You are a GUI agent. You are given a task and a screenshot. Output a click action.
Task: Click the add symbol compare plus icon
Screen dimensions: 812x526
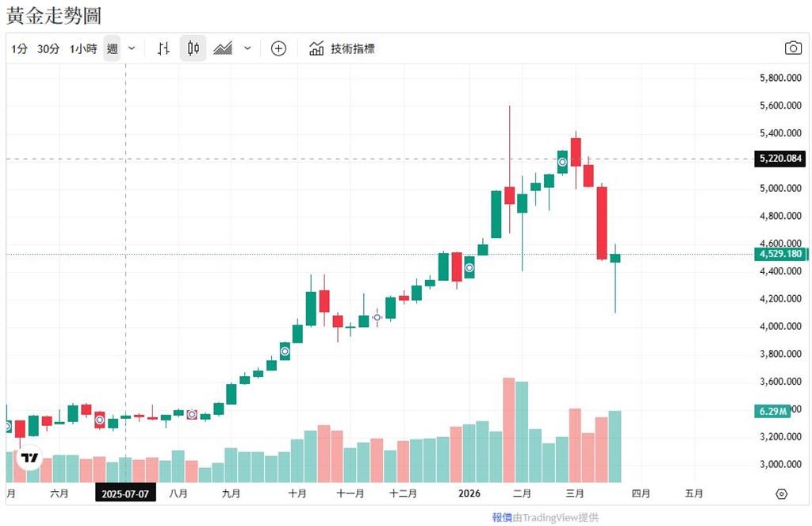coord(278,48)
